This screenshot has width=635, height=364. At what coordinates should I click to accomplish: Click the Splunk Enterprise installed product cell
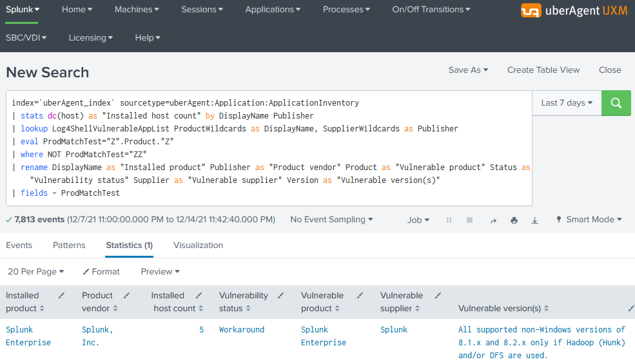pos(28,336)
